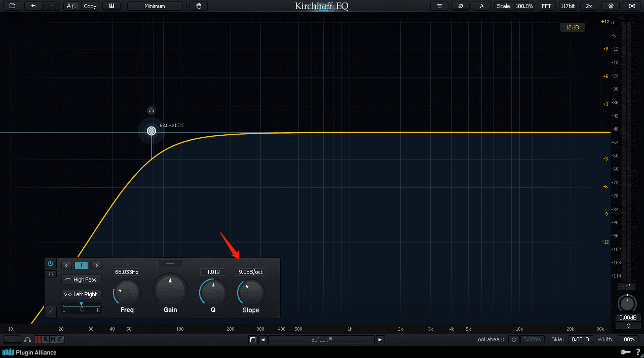Screen dimensions: 644x358
Task: Enable band solo headphone in band panel
Action: pyautogui.click(x=51, y=274)
